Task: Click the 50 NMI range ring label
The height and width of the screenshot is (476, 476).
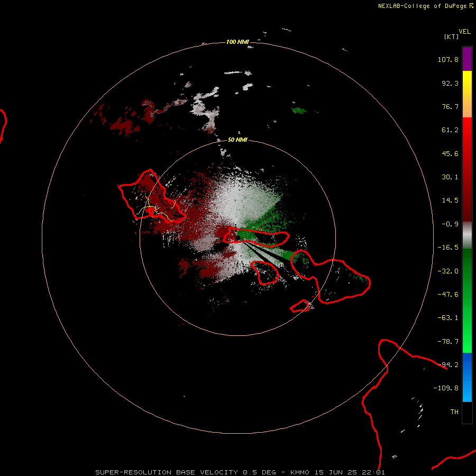Action: [x=237, y=140]
